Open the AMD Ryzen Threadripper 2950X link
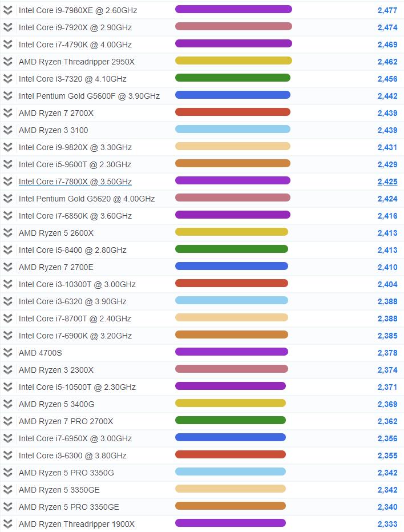 pyautogui.click(x=76, y=62)
